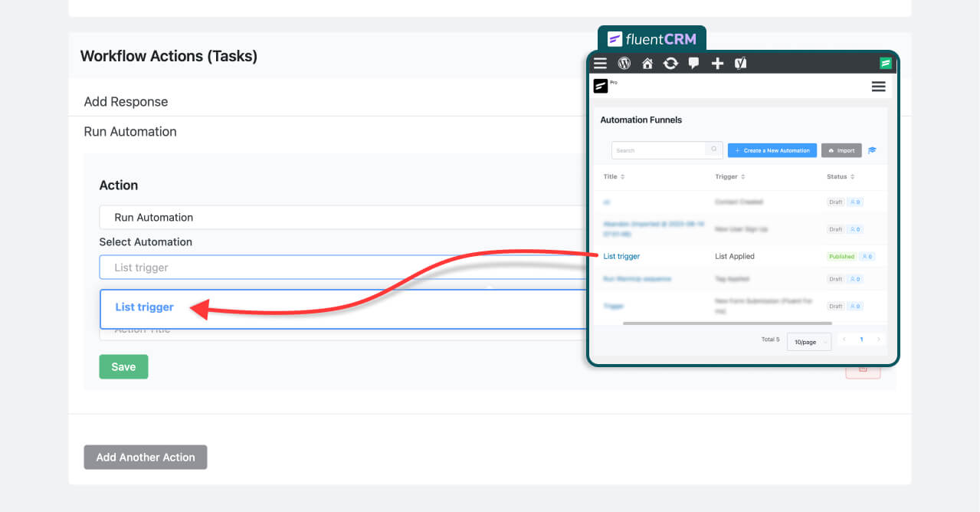Open the FluentCRM hamburger navigation menu

[879, 87]
